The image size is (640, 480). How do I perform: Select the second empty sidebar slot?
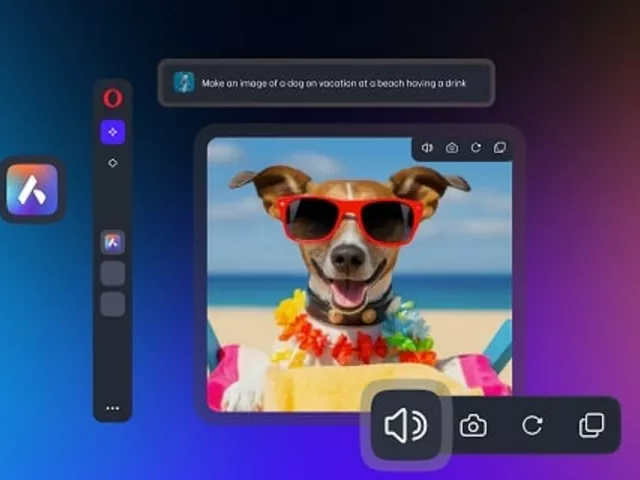(x=112, y=304)
